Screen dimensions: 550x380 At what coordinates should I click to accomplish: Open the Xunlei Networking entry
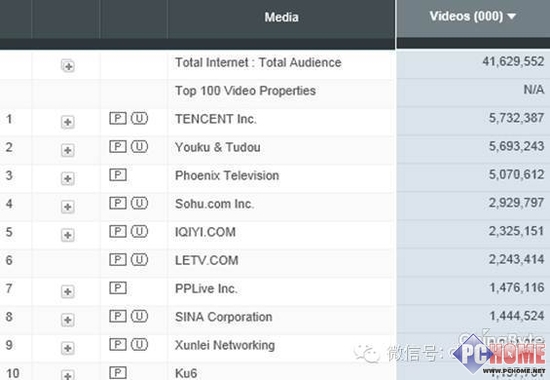pos(225,345)
